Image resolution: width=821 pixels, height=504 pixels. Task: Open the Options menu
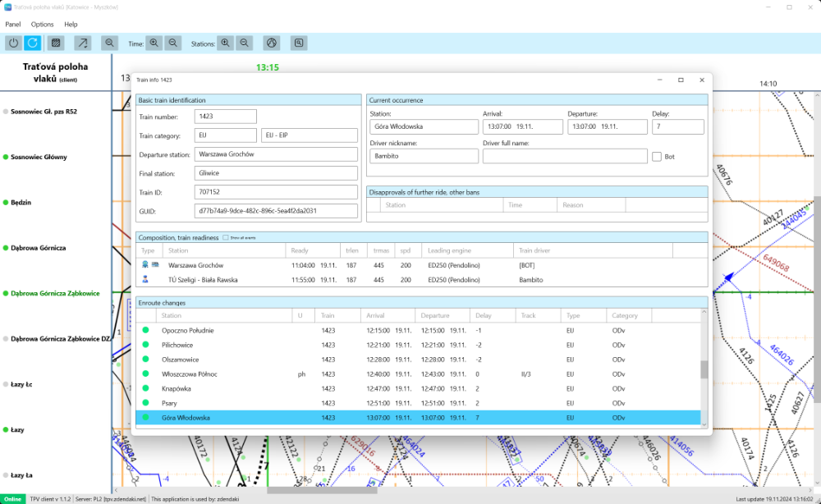[43, 25]
